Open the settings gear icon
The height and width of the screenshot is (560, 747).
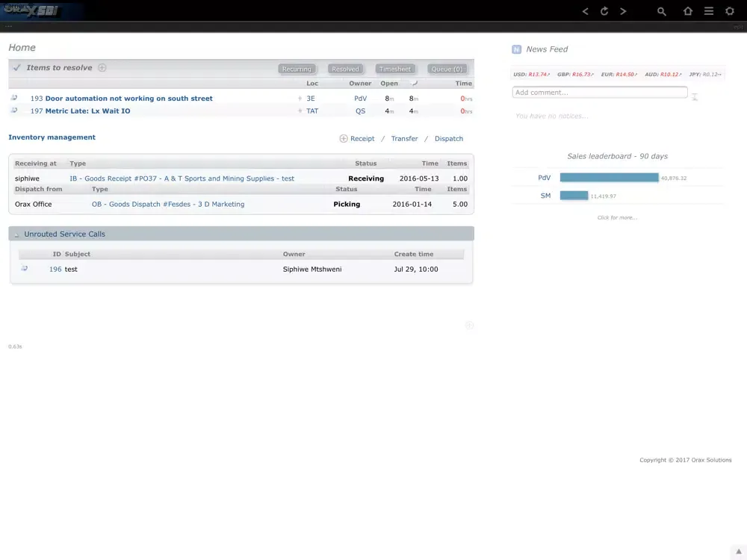click(730, 11)
